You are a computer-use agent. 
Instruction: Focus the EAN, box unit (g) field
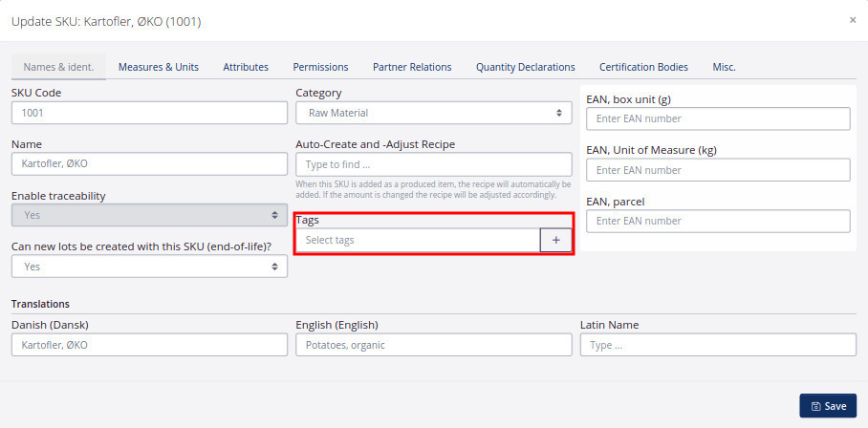(717, 118)
